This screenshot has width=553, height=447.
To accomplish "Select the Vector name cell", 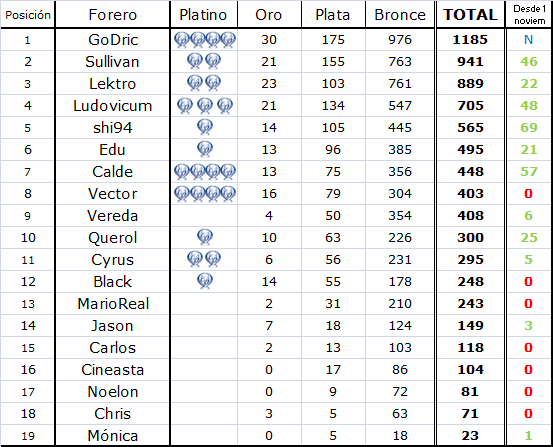I will (x=113, y=194).
